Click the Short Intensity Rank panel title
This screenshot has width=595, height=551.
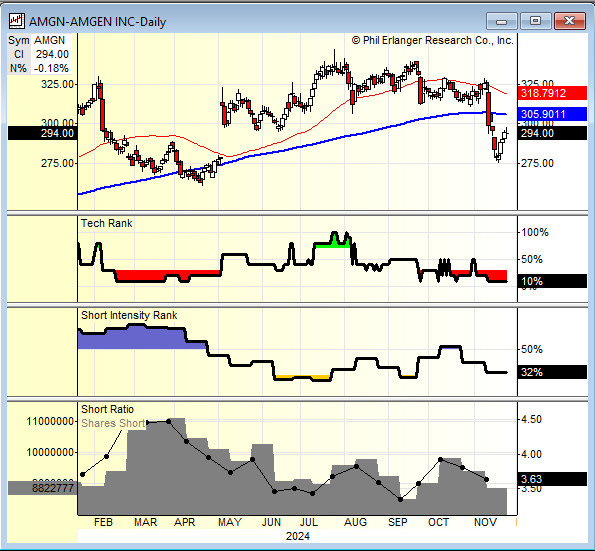click(x=129, y=315)
